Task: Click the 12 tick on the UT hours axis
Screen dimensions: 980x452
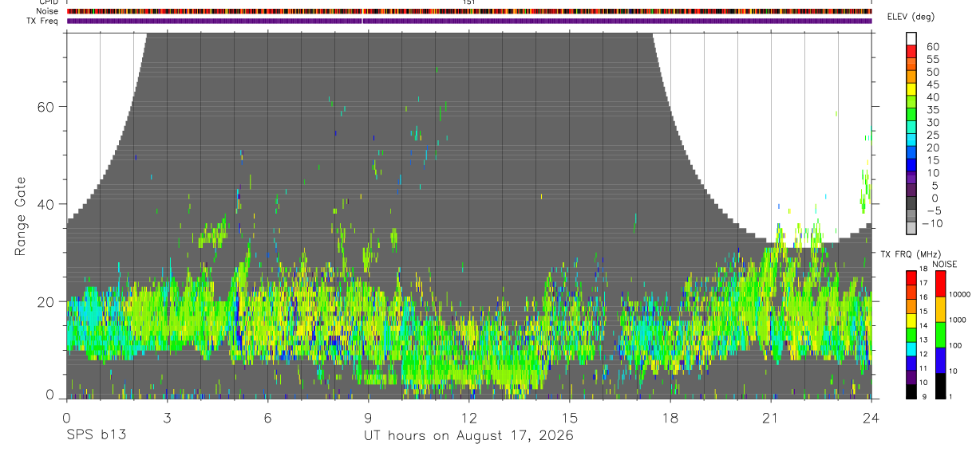Action: [468, 419]
